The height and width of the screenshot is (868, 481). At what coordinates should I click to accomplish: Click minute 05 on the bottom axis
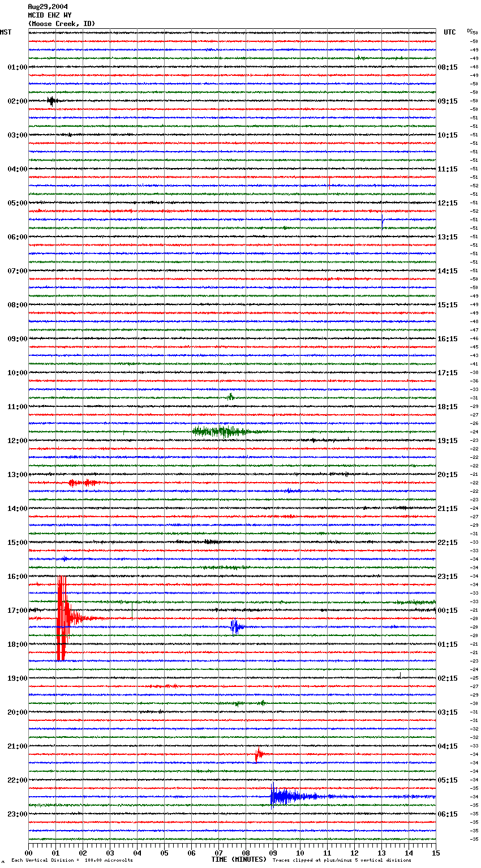click(x=165, y=853)
